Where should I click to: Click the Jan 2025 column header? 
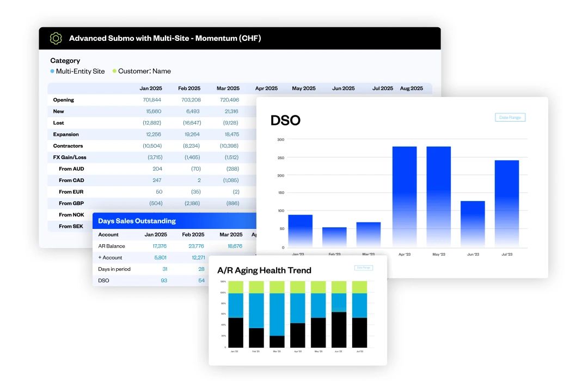[151, 88]
